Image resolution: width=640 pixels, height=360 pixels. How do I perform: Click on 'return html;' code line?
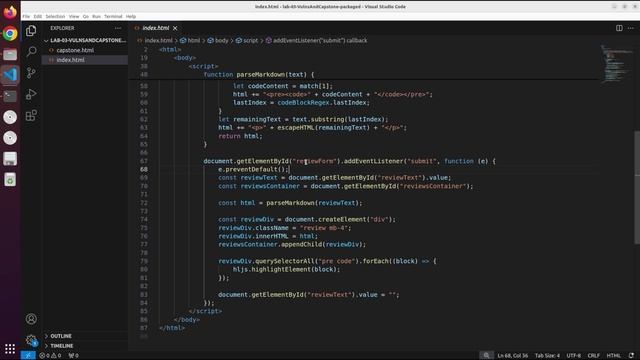tap(240, 136)
